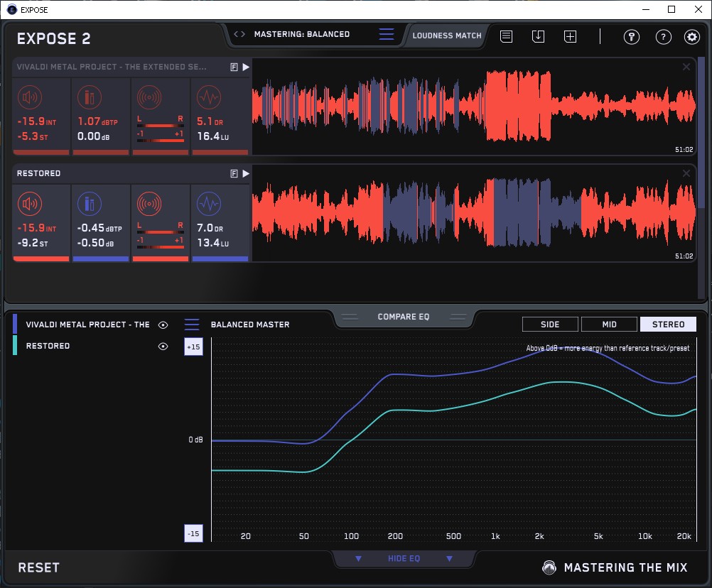
Task: Open the preset list menu icon
Action: (x=387, y=34)
